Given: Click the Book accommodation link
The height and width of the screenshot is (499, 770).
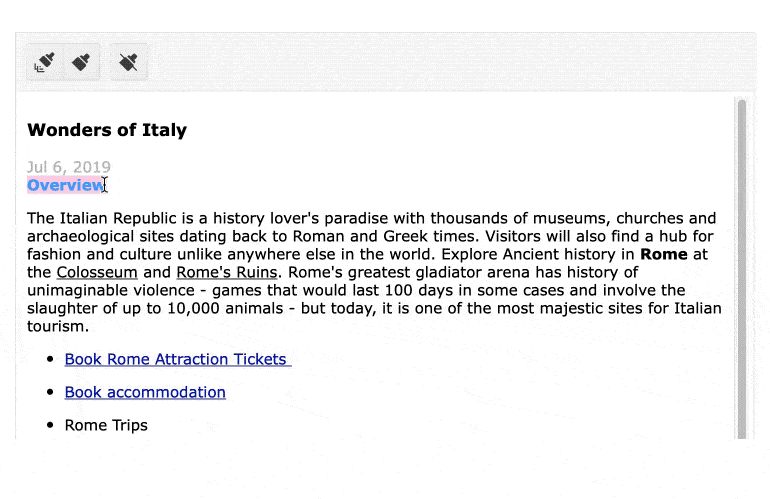Looking at the screenshot, I should pyautogui.click(x=145, y=392).
